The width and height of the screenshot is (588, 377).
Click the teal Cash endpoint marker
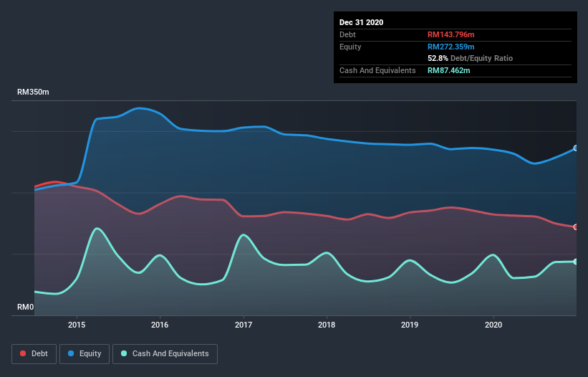point(576,262)
